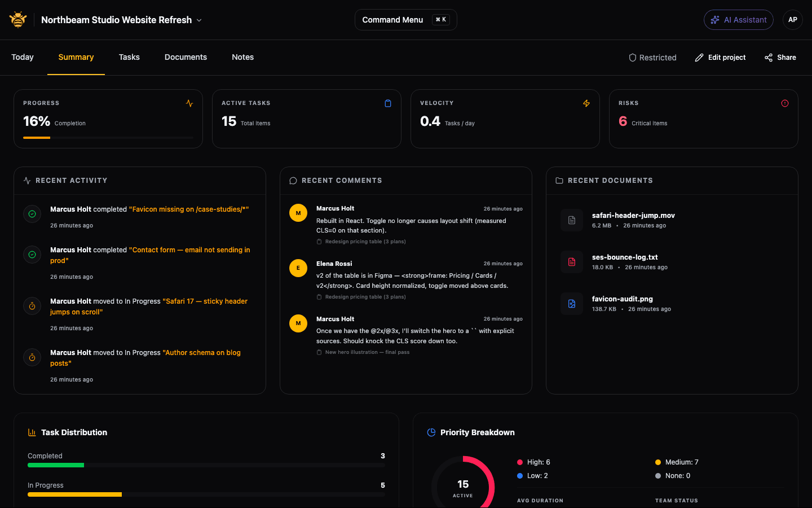Click the Priority Breakdown pie chart icon
The image size is (812, 508).
coord(431,432)
